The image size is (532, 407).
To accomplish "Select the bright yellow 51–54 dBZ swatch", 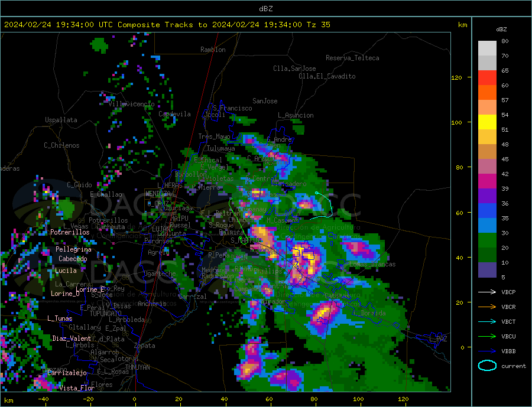I will (487, 122).
